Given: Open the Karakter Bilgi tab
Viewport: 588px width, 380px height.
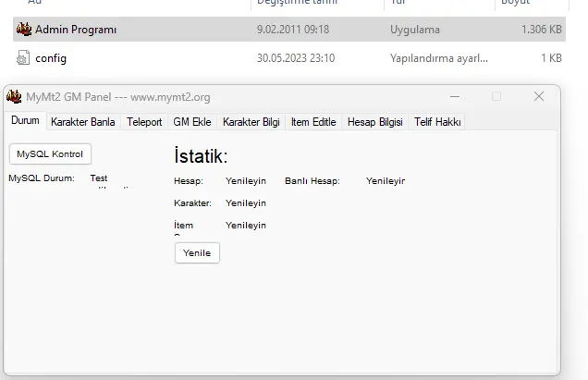Looking at the screenshot, I should click(251, 122).
